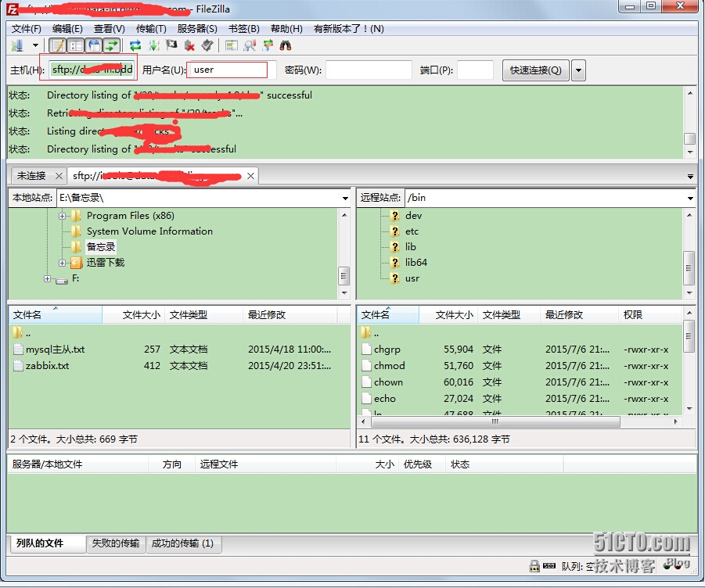Select remote etc folder
Viewport: 705px width, 588px height.
tap(412, 231)
